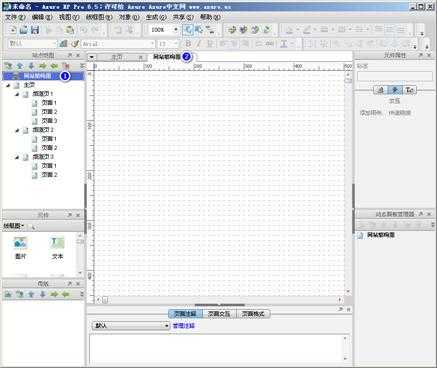Click the Open file toolbar icon

pyautogui.click(x=23, y=30)
